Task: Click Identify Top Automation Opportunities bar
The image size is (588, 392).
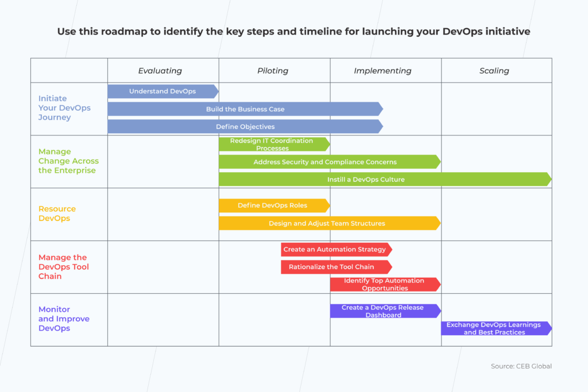Action: (x=385, y=285)
